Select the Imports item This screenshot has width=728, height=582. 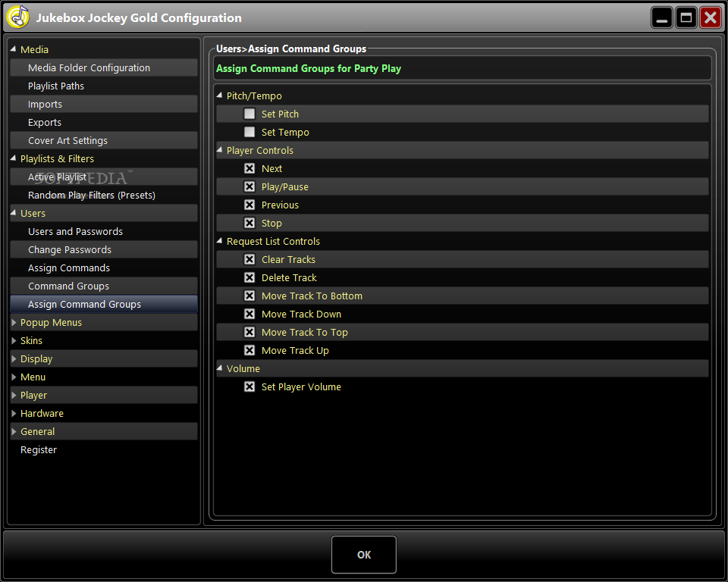point(104,104)
